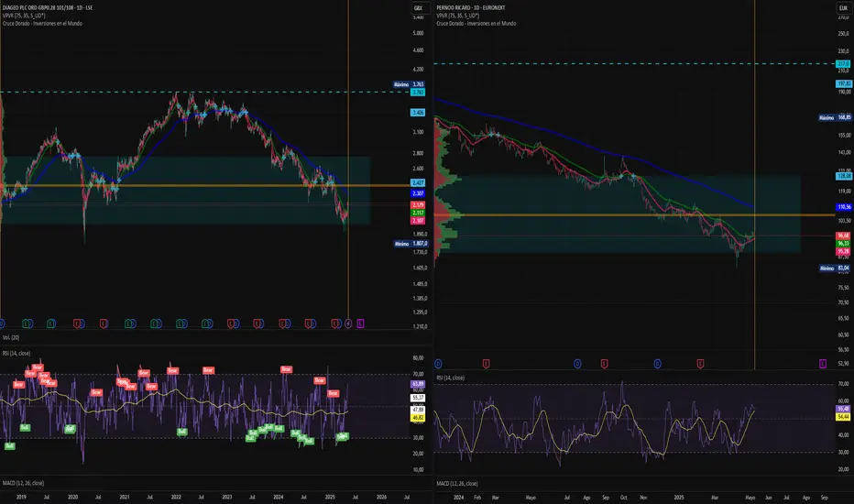Open the GBX currency selector
854x504 pixels.
[417, 8]
